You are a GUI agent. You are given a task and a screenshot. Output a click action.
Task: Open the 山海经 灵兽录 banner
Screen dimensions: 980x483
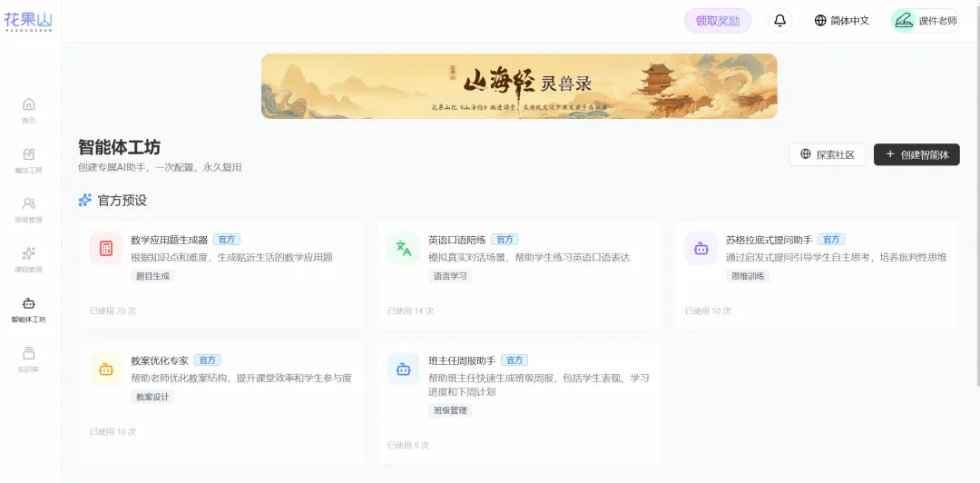click(x=519, y=86)
